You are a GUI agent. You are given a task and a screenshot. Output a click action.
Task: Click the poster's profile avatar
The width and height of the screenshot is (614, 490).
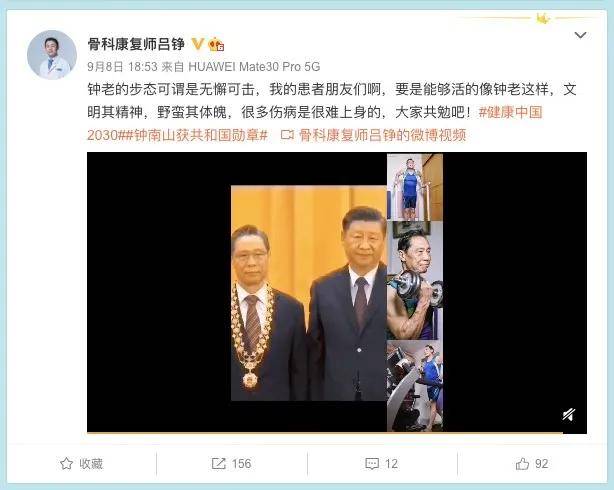pos(52,55)
